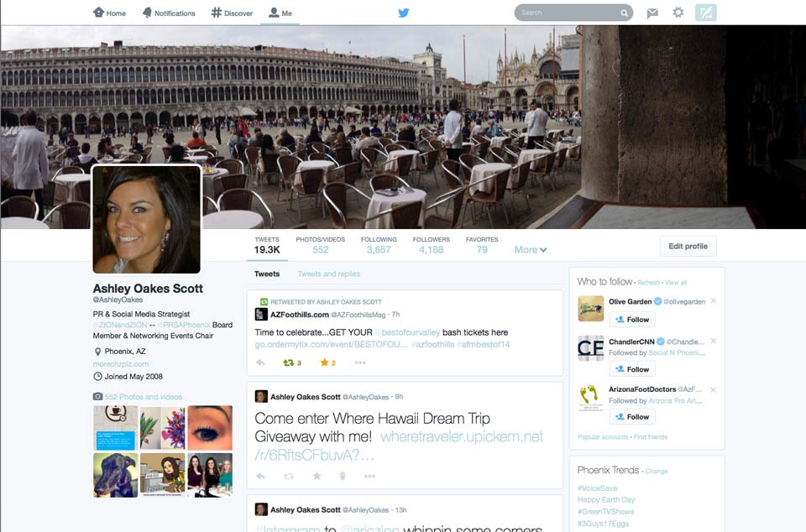Open the Find friends link
This screenshot has width=806, height=532.
651,437
